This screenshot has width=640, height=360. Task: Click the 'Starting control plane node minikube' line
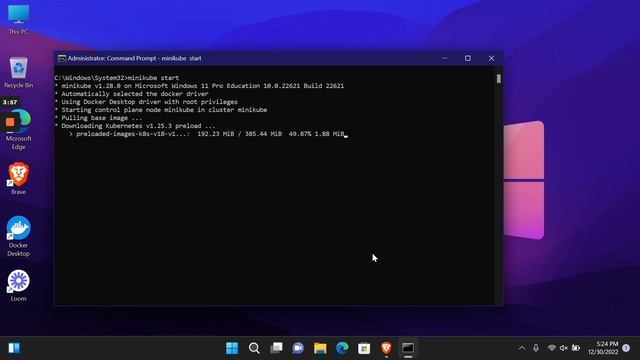pos(161,110)
